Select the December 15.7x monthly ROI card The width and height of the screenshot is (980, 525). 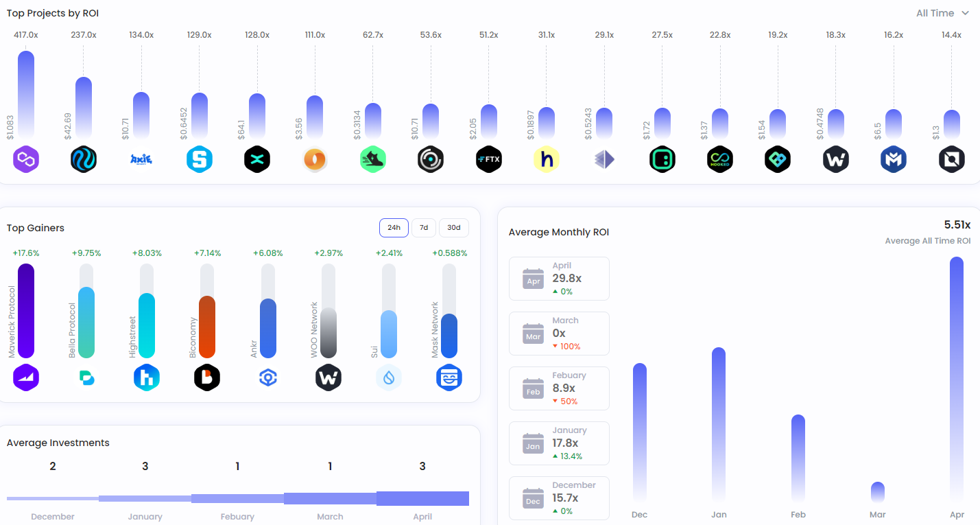(559, 498)
